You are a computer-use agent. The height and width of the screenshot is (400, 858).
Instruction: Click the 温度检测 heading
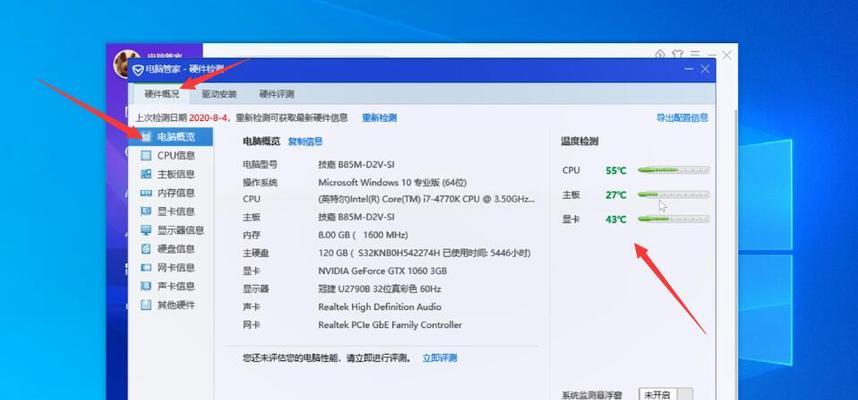579,141
